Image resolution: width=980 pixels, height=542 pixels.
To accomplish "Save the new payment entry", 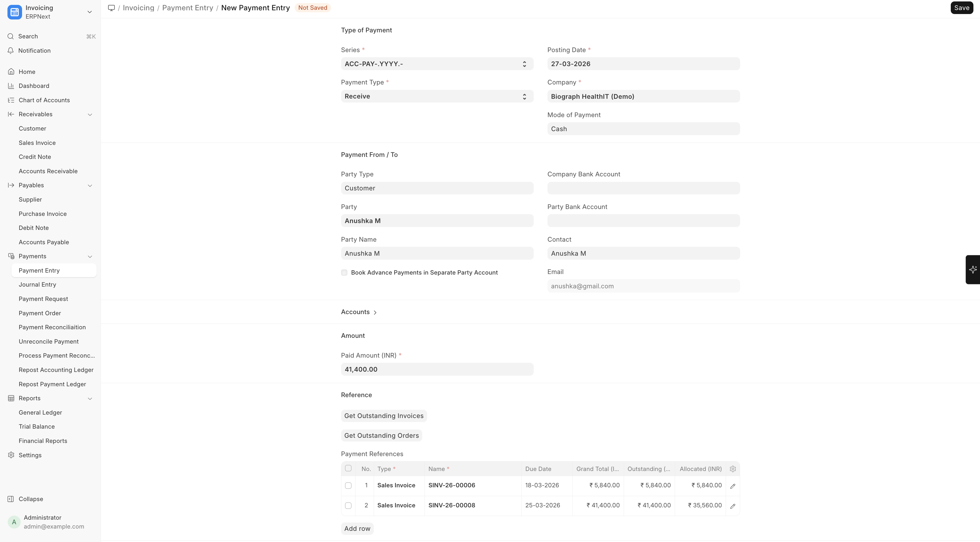I will (961, 8).
